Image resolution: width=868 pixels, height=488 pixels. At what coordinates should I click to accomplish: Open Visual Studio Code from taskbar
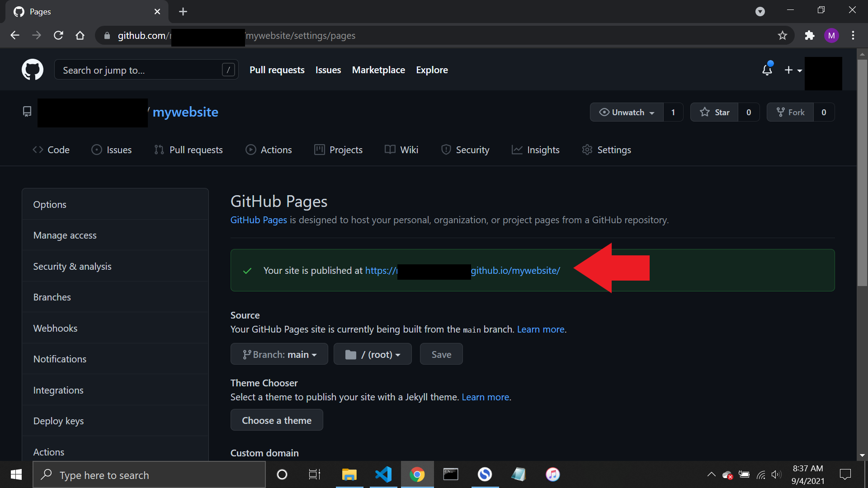[x=383, y=474]
